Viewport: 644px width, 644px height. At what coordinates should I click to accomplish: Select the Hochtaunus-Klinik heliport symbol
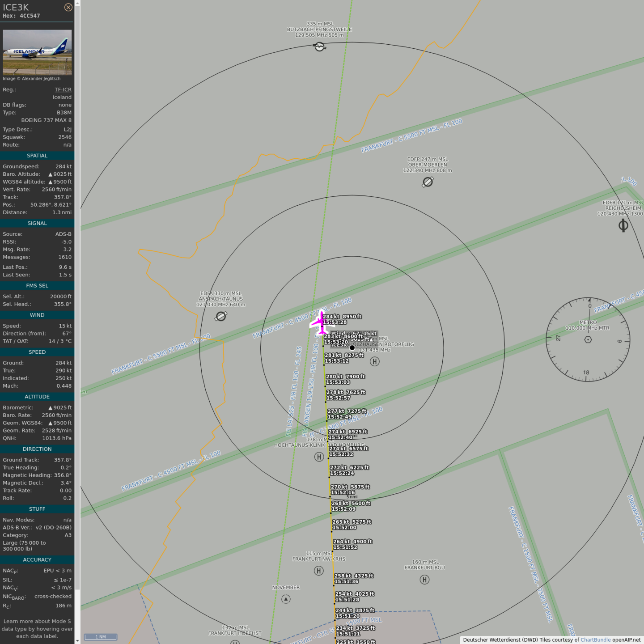[319, 457]
